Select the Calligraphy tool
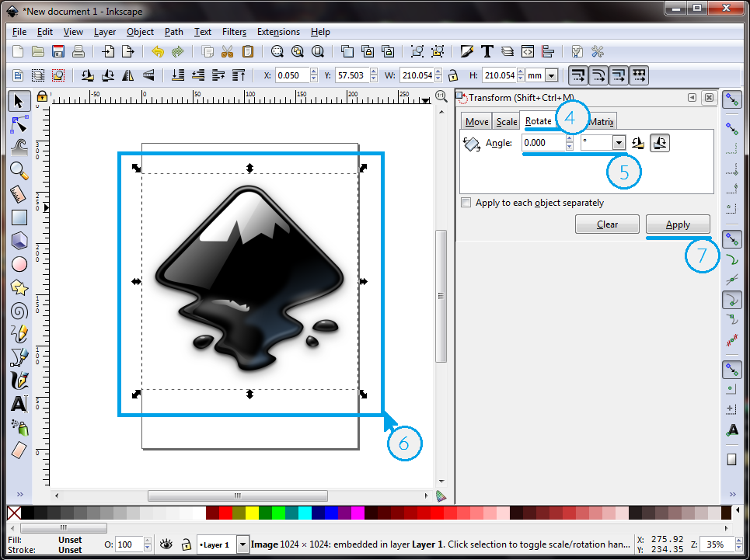 point(19,381)
